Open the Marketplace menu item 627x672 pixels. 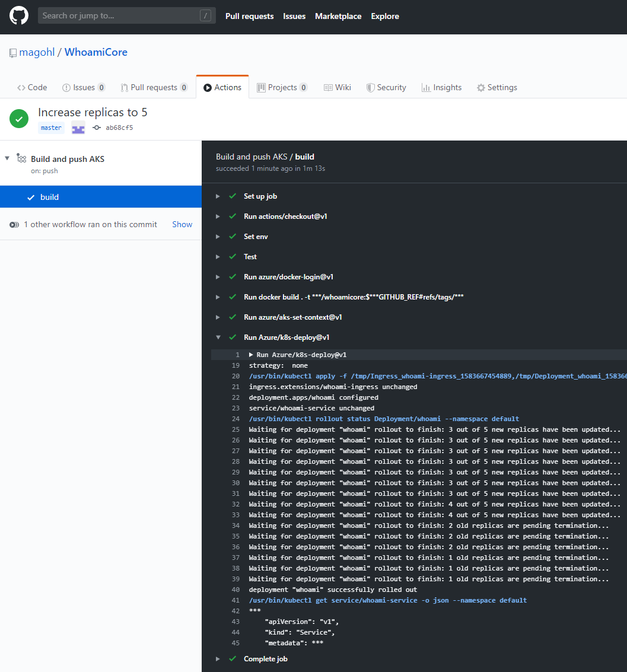(338, 16)
